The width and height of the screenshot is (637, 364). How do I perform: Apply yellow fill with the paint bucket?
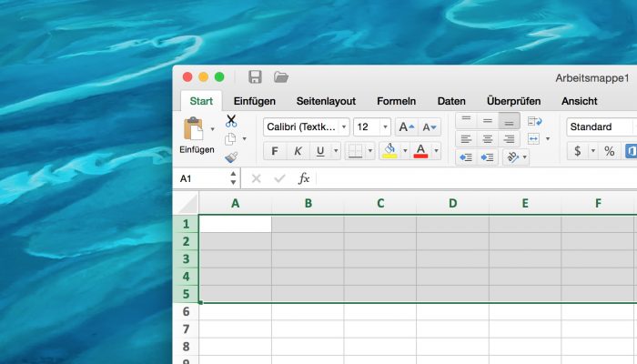[389, 151]
